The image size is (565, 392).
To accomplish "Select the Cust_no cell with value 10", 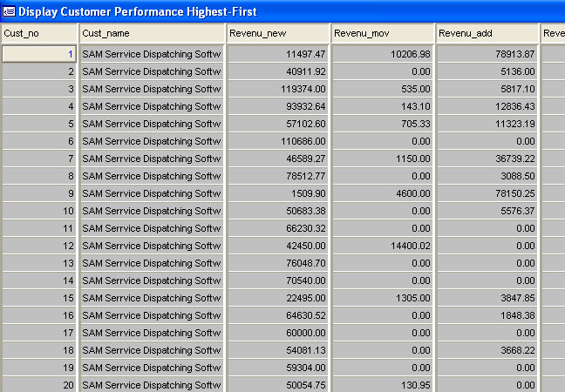I will 39,211.
